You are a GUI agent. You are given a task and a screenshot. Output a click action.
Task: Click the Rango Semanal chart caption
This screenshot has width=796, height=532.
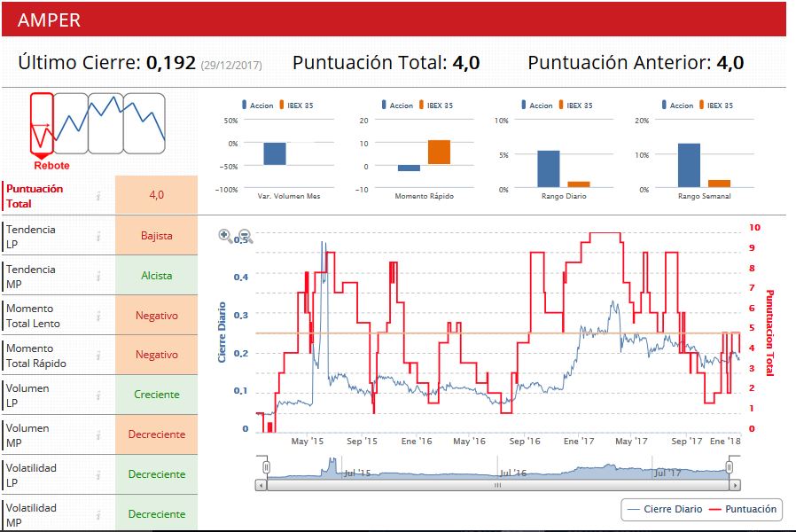point(705,197)
